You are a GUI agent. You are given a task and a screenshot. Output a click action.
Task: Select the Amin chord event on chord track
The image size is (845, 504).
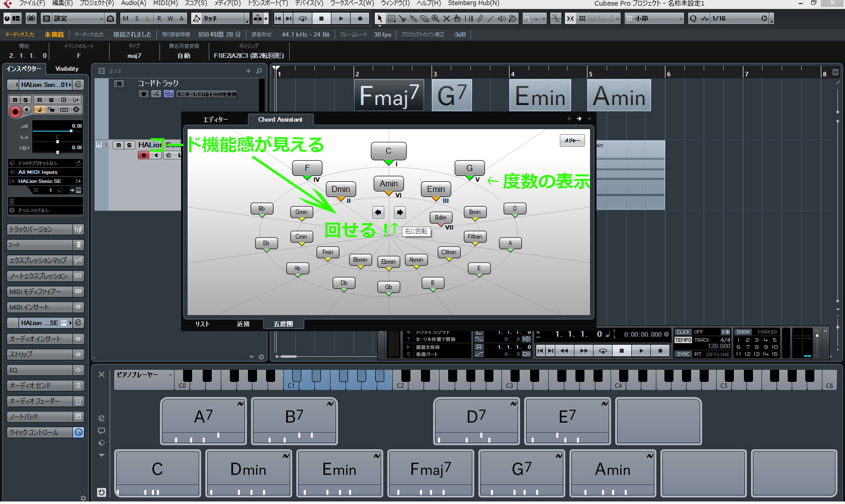(619, 95)
